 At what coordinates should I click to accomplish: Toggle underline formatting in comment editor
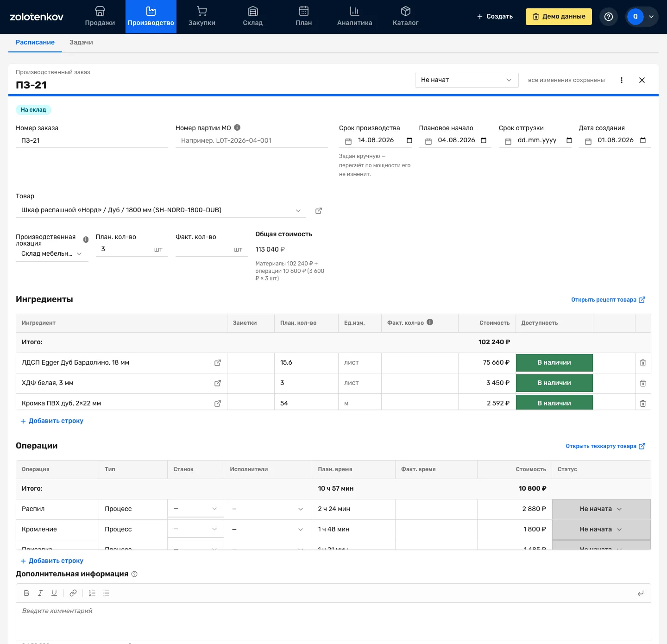[x=54, y=593]
